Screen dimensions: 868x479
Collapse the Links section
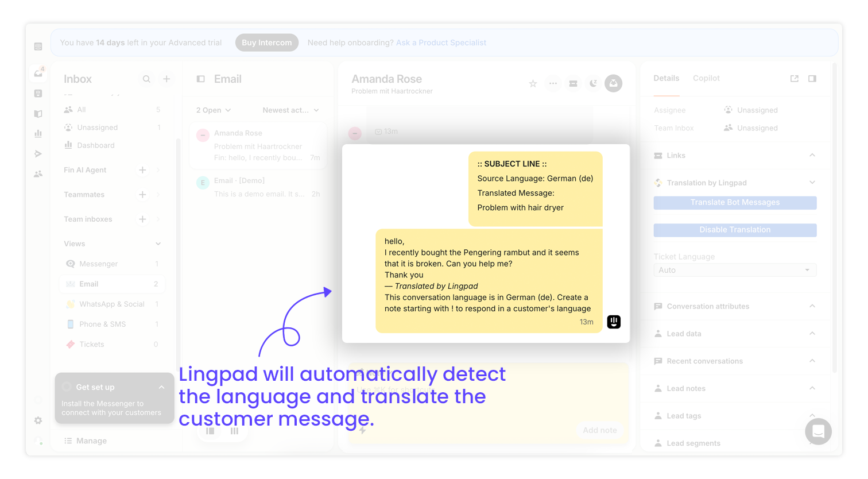[x=812, y=156]
